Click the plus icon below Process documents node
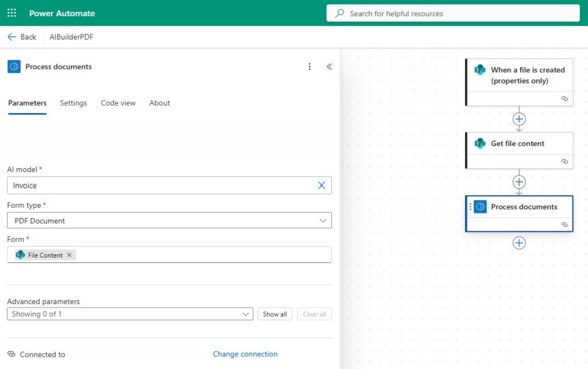Viewport: 588px width, 369px height. click(519, 243)
